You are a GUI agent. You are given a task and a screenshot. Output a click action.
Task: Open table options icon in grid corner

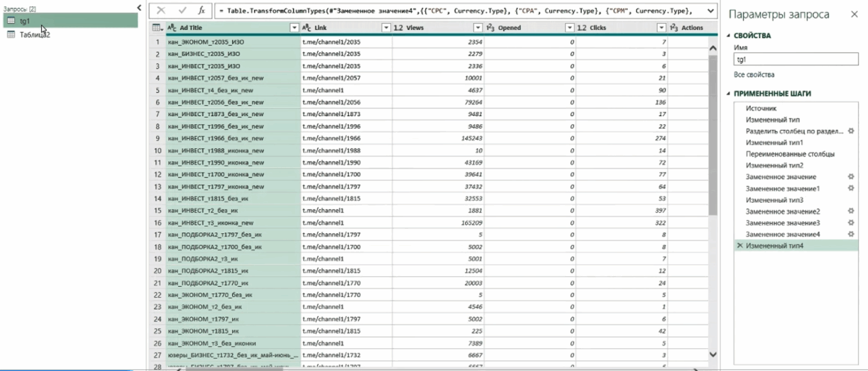click(x=157, y=27)
